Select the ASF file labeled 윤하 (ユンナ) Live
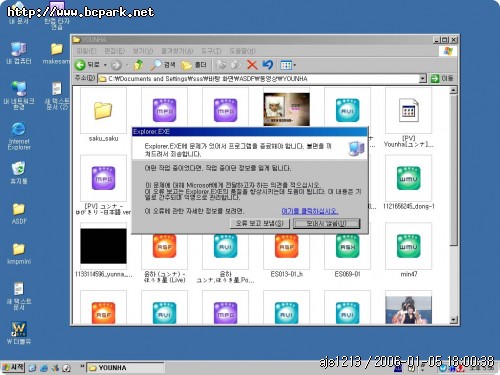The width and height of the screenshot is (500, 375). pos(164,246)
